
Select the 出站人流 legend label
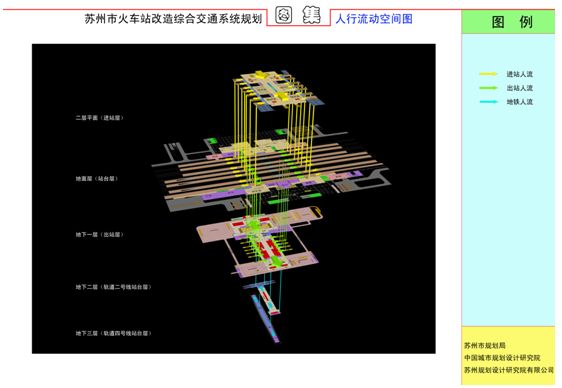coord(519,88)
